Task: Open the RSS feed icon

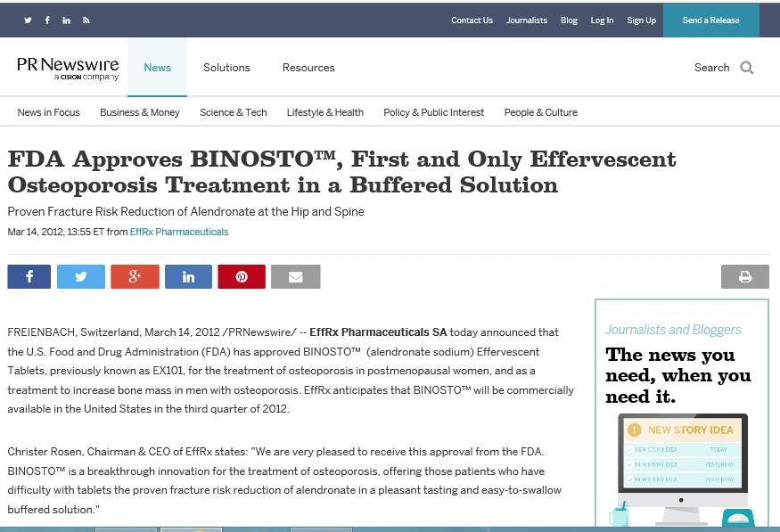Action: click(x=86, y=20)
